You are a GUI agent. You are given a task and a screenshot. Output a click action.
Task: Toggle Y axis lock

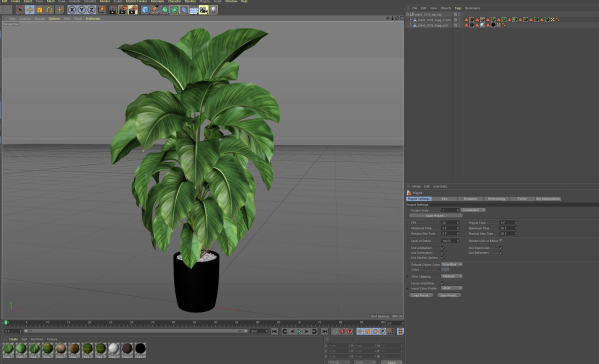click(82, 10)
